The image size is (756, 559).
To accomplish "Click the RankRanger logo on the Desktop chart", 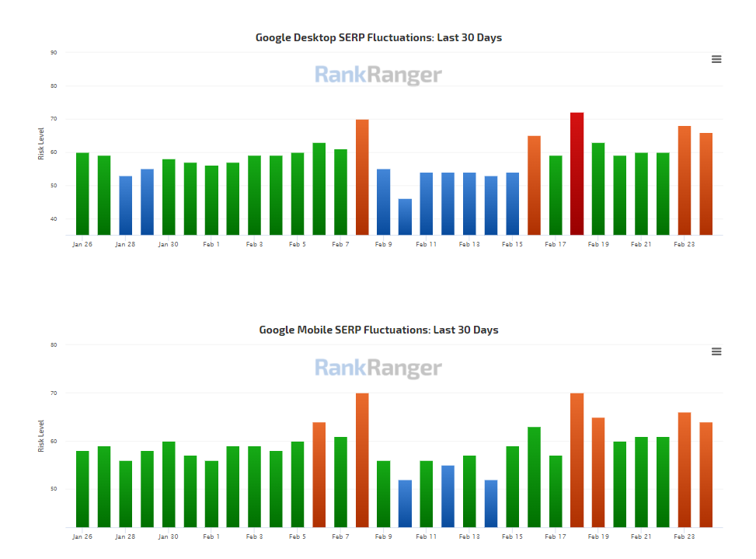I will coord(378,75).
